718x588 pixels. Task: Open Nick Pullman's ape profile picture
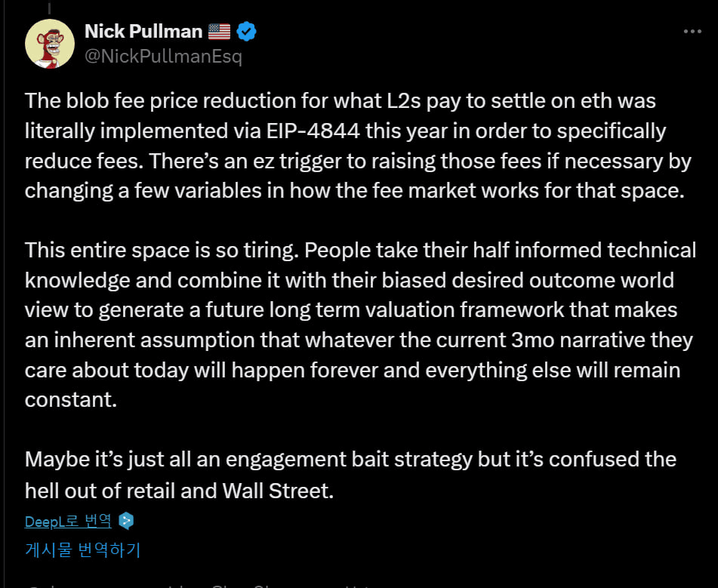[50, 44]
